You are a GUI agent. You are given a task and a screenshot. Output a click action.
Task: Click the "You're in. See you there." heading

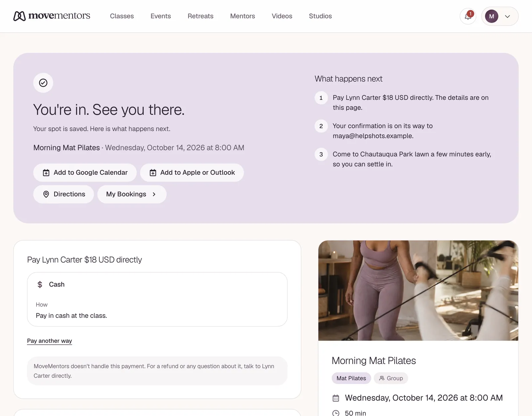109,109
